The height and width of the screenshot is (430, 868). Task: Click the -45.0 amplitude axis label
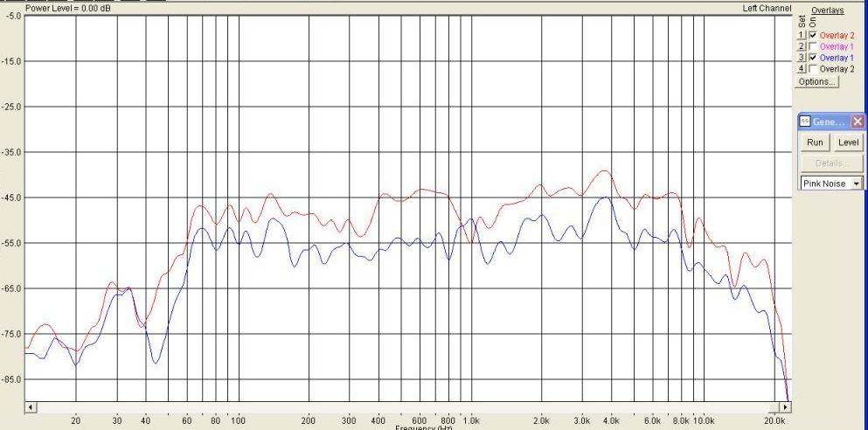[13, 198]
